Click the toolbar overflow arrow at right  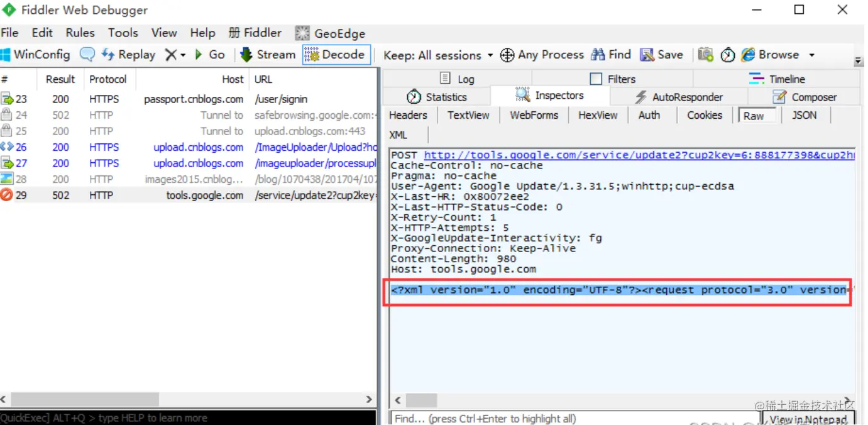pos(858,62)
